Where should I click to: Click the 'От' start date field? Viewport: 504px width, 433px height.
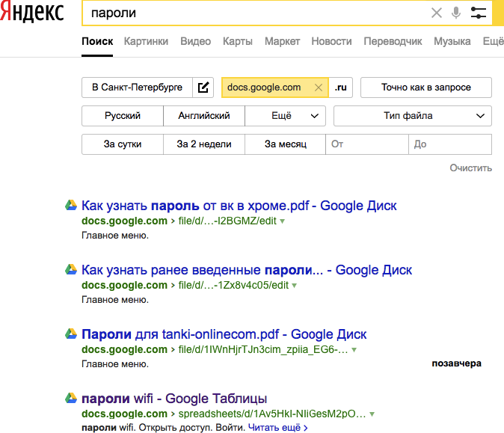point(367,144)
